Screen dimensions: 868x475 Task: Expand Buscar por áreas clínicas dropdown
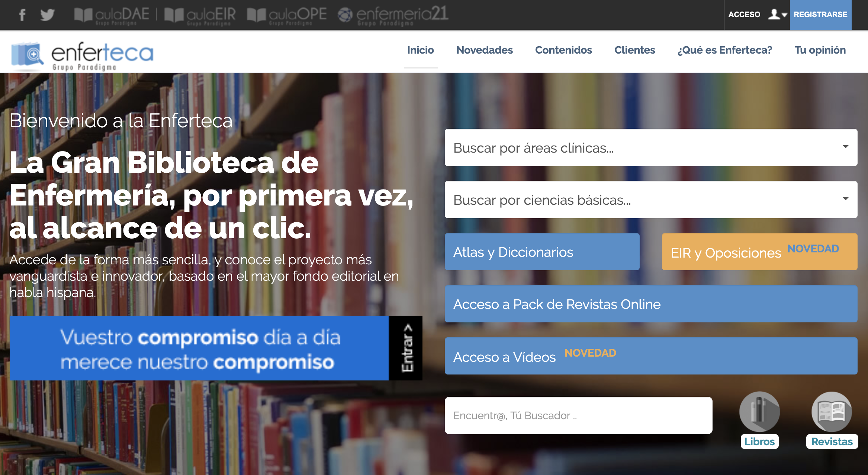click(x=651, y=147)
